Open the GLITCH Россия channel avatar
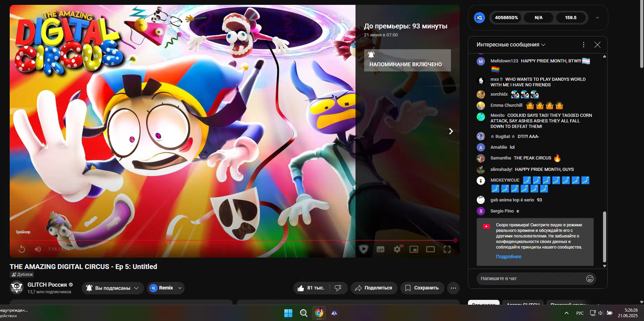Viewport: 644px width, 321px height. pyautogui.click(x=17, y=288)
